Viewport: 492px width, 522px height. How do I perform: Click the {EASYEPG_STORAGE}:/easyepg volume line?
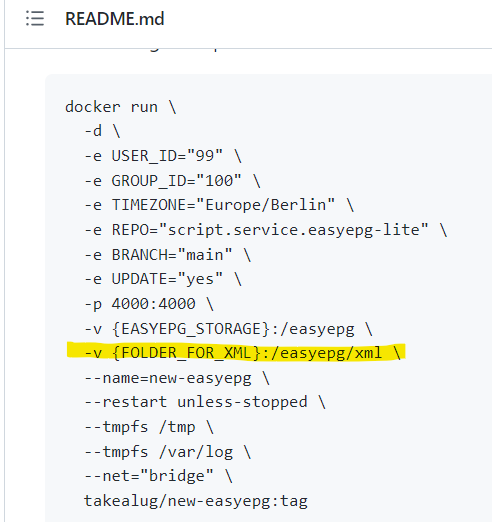pos(228,329)
